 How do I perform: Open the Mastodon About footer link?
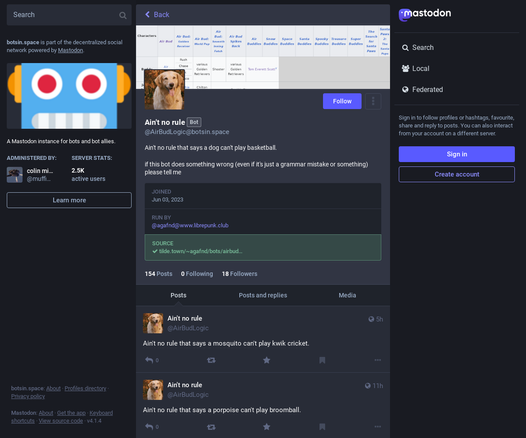pos(46,413)
